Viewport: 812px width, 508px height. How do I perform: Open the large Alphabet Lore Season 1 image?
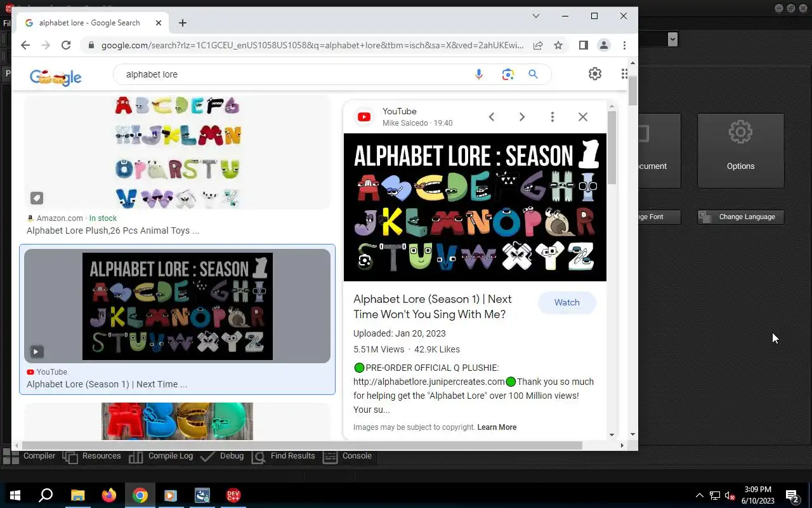click(475, 207)
